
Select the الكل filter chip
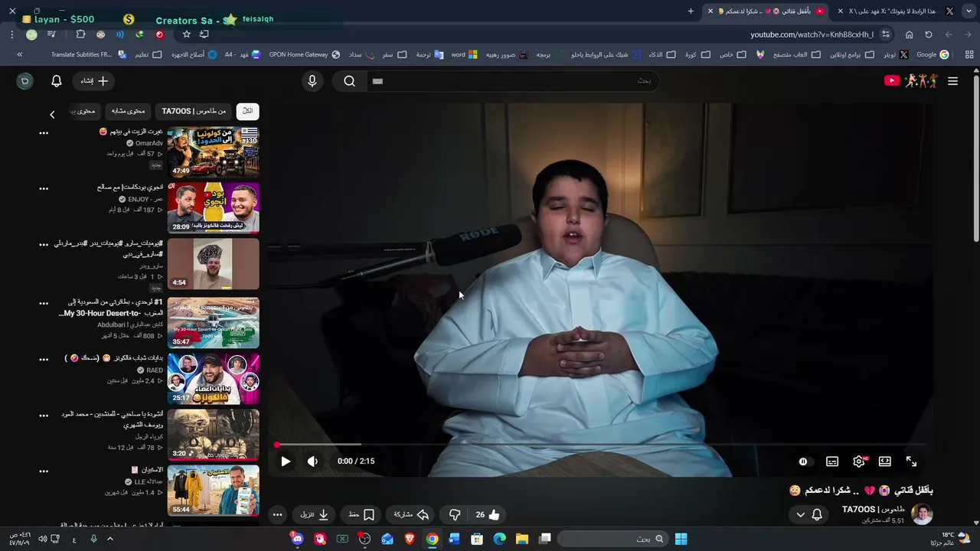tap(247, 111)
